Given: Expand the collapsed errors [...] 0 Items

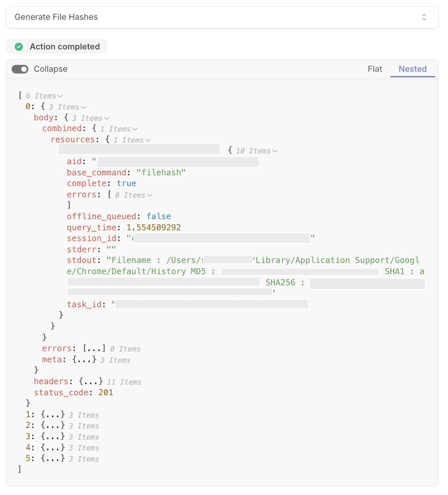Looking at the screenshot, I should pos(94,348).
